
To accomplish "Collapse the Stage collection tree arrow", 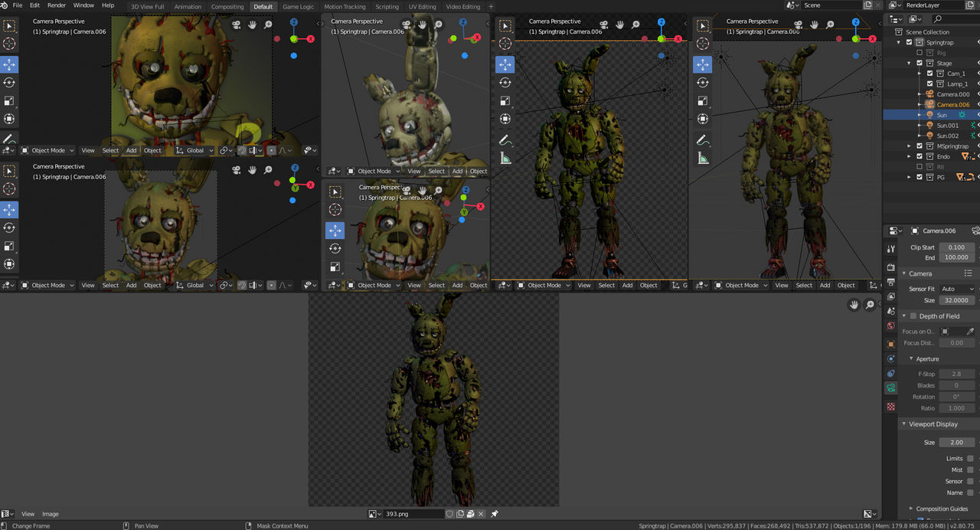I will [x=909, y=64].
